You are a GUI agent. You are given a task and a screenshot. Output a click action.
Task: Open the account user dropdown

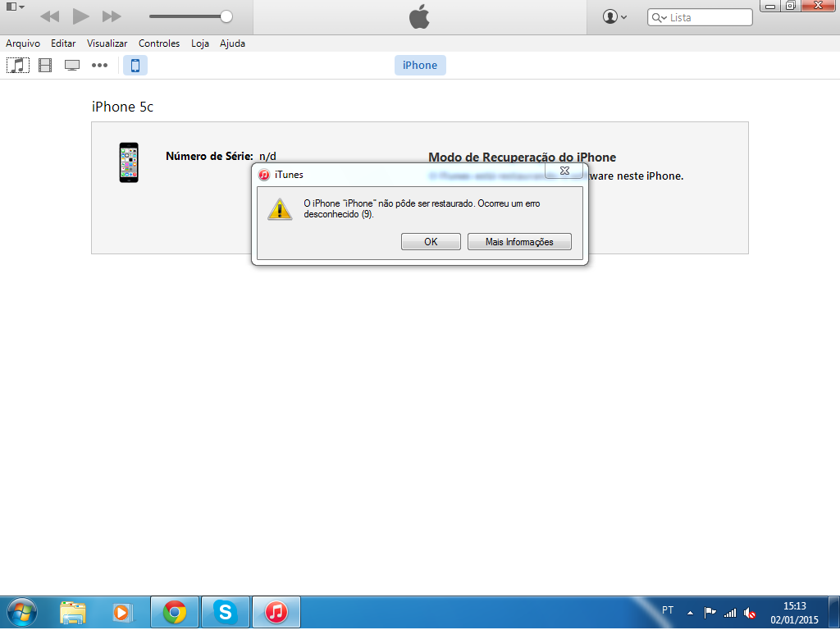click(x=615, y=17)
